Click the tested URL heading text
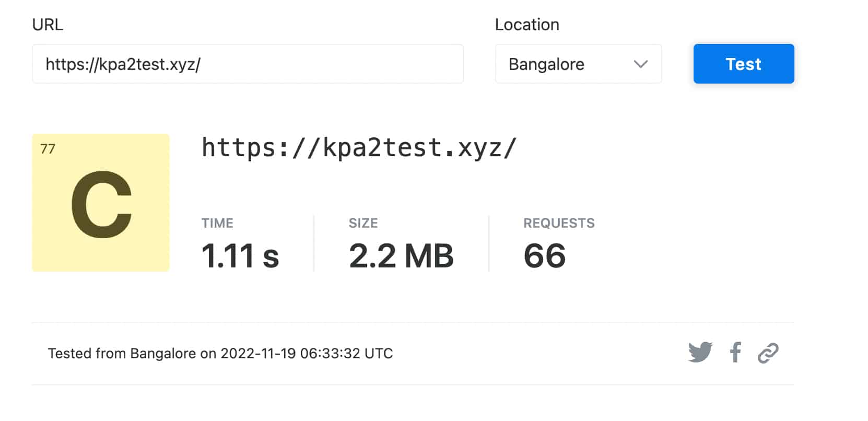Image resolution: width=868 pixels, height=421 pixels. coord(359,148)
